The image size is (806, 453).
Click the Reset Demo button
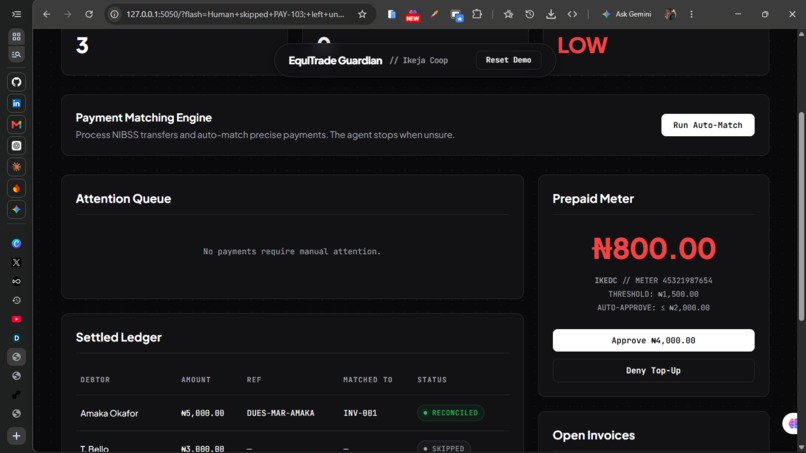pyautogui.click(x=508, y=60)
